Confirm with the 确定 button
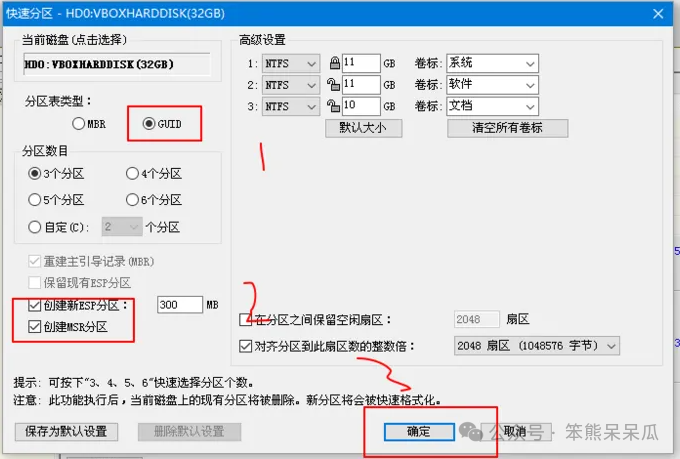The image size is (680, 459). [419, 432]
